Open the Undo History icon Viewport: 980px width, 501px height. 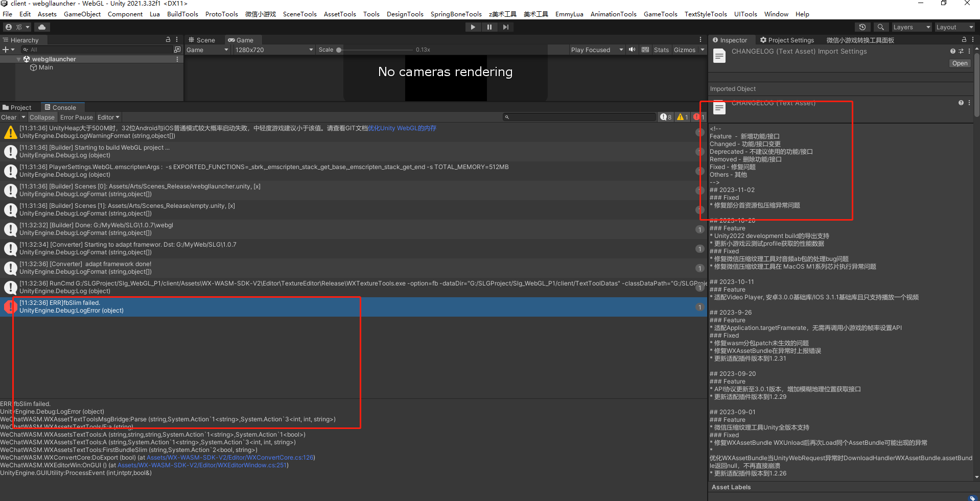click(x=862, y=27)
